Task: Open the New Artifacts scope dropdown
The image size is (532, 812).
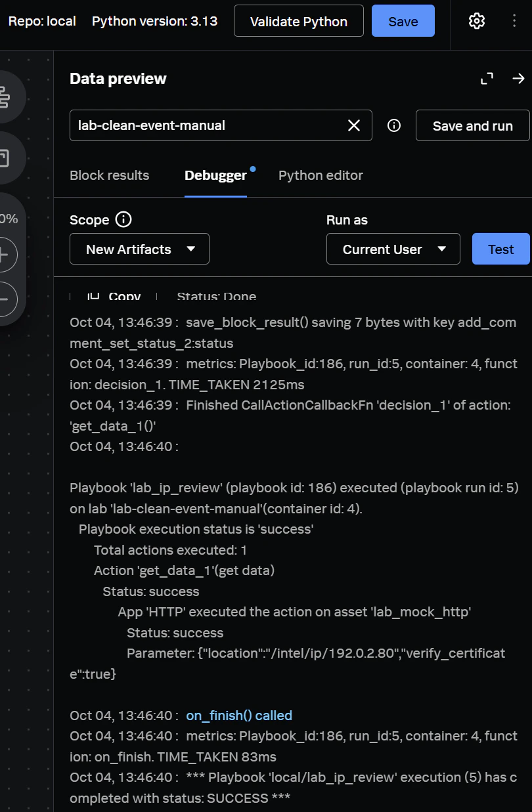Action: pyautogui.click(x=139, y=249)
